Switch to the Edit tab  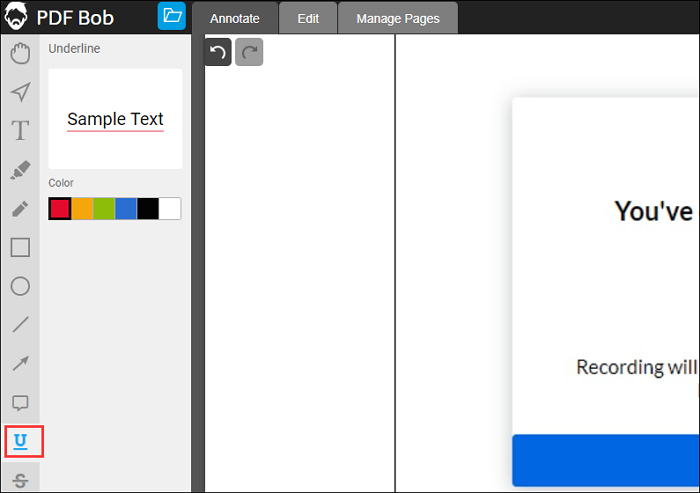(x=308, y=18)
